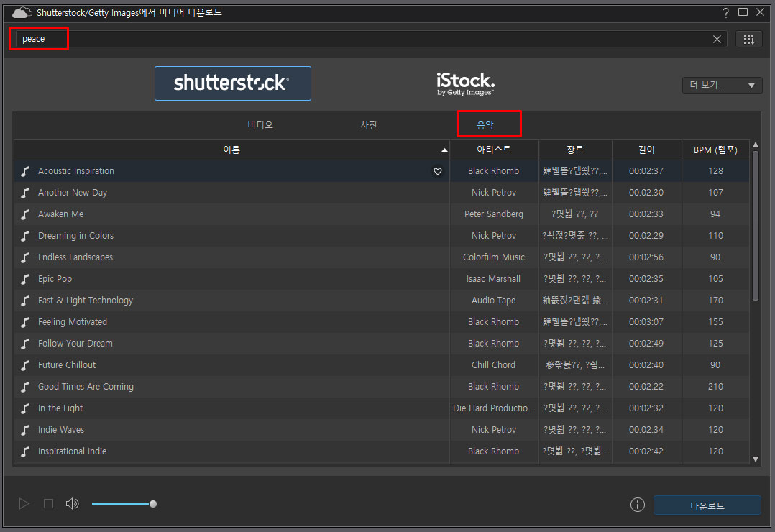Open the grid view sorting options button
Screen dimensions: 775x532
tap(749, 39)
